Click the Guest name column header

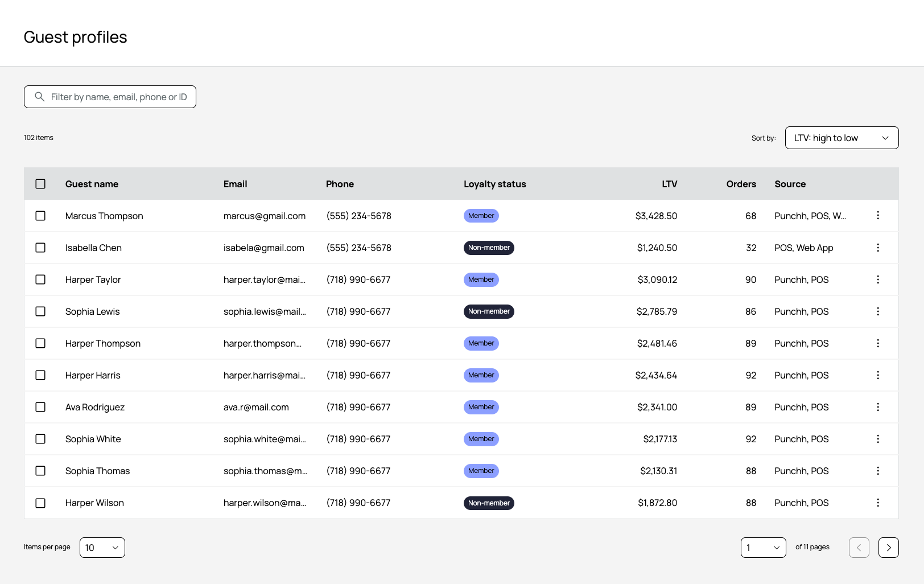click(x=92, y=184)
